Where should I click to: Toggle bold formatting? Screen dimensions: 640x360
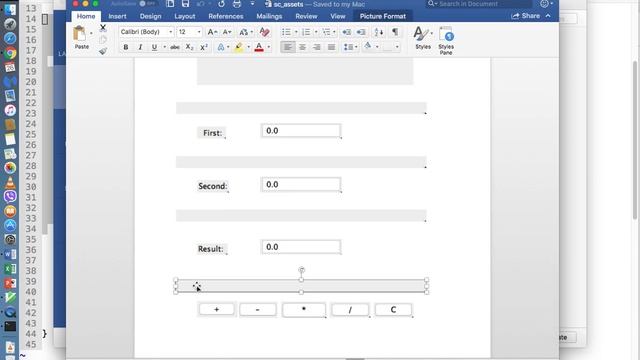(126, 47)
